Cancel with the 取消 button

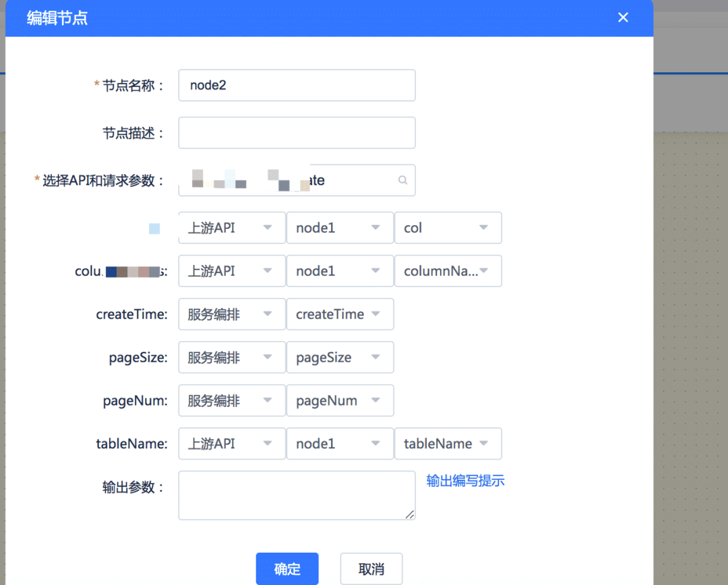pos(371,569)
